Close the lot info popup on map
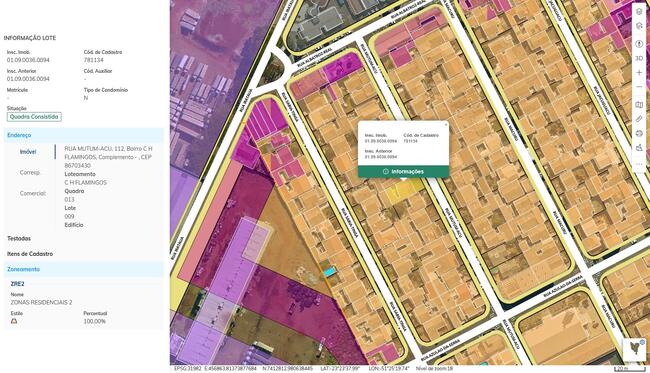650x373 pixels. coord(446,124)
